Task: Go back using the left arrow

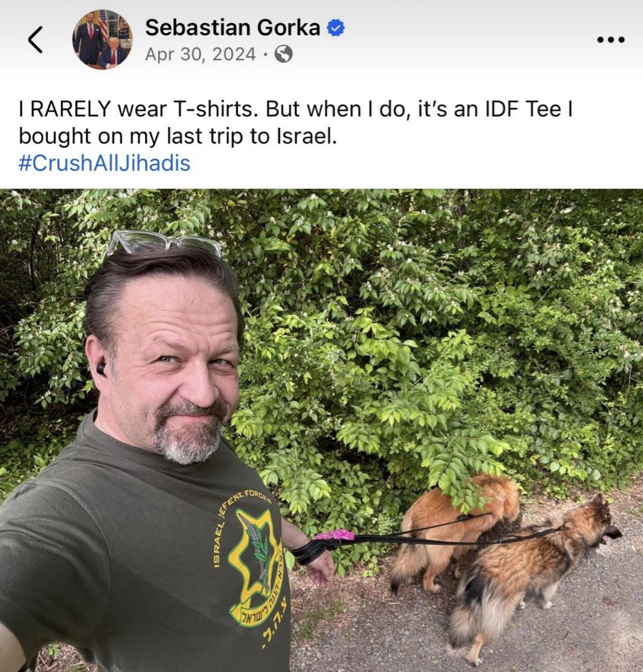Action: 35,40
